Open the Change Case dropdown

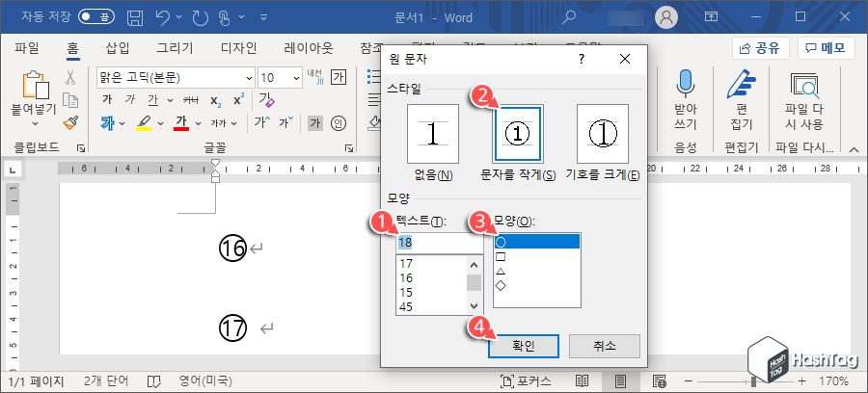(224, 123)
